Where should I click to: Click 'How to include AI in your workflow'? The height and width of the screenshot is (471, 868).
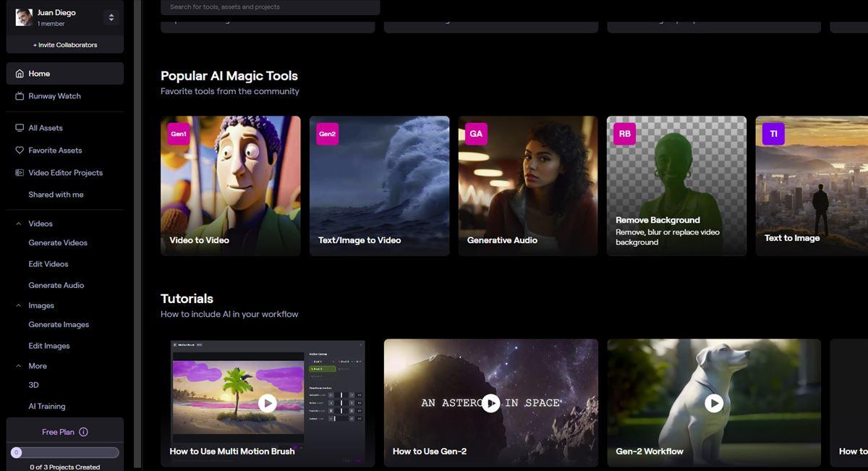click(229, 314)
